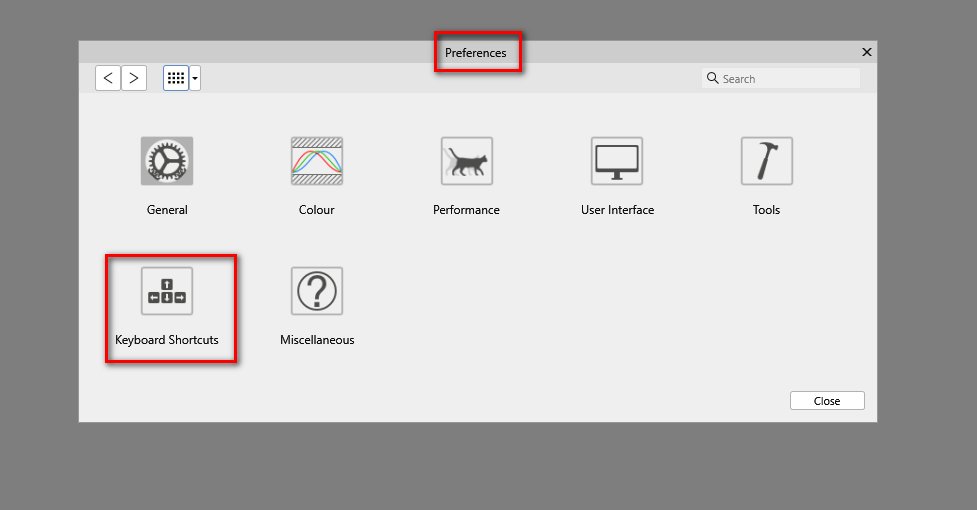
Task: Click the User Interface label
Action: pos(617,210)
